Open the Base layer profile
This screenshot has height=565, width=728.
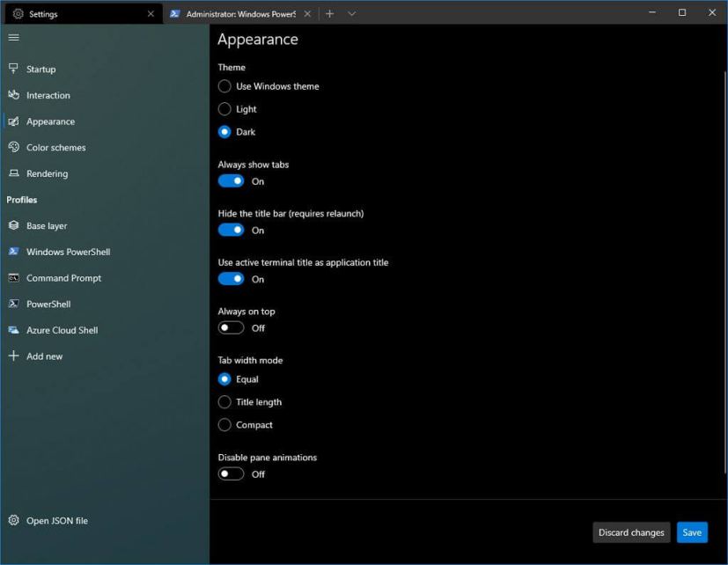[105, 225]
